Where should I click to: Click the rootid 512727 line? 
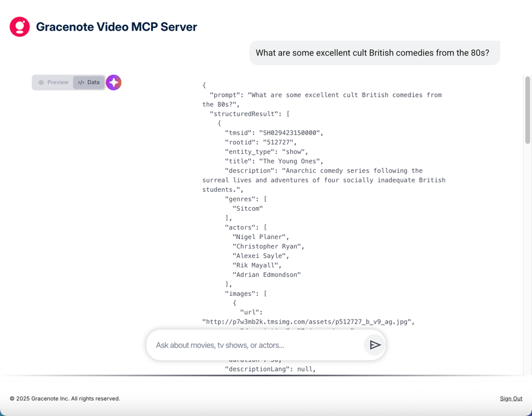[261, 142]
